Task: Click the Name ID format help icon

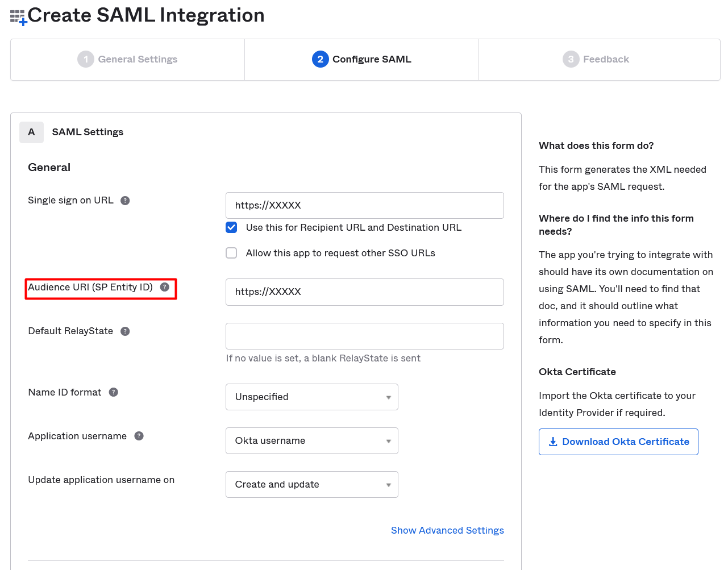Action: coord(114,392)
